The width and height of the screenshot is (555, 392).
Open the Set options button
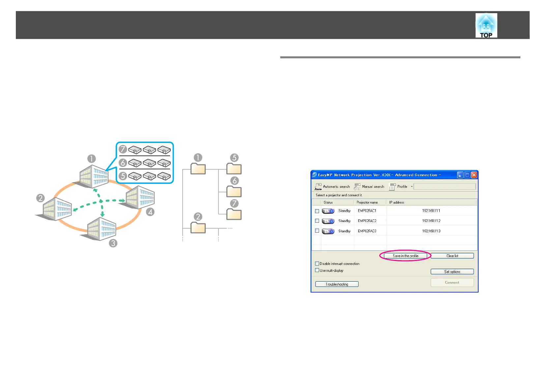[x=452, y=272]
